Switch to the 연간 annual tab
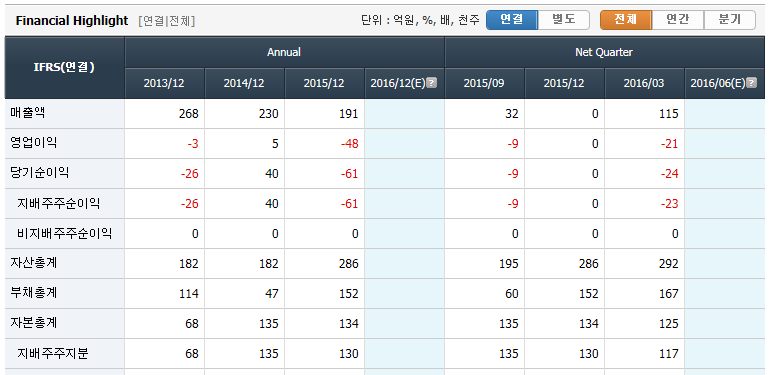 [678, 20]
